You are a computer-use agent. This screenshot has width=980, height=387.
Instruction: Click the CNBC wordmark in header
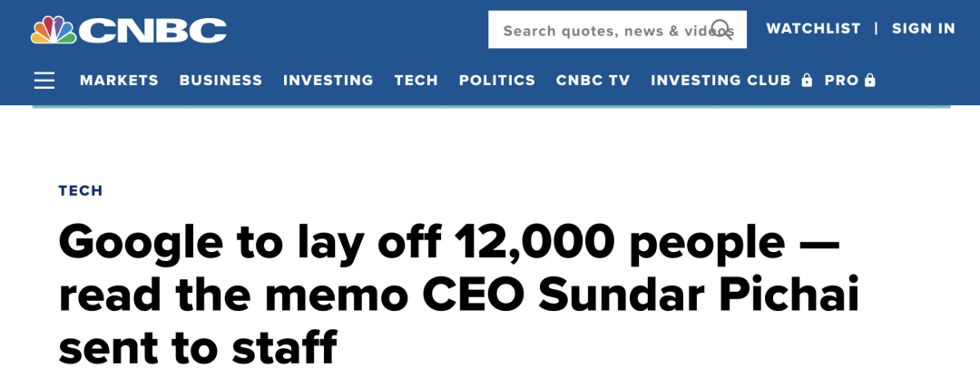[x=152, y=30]
